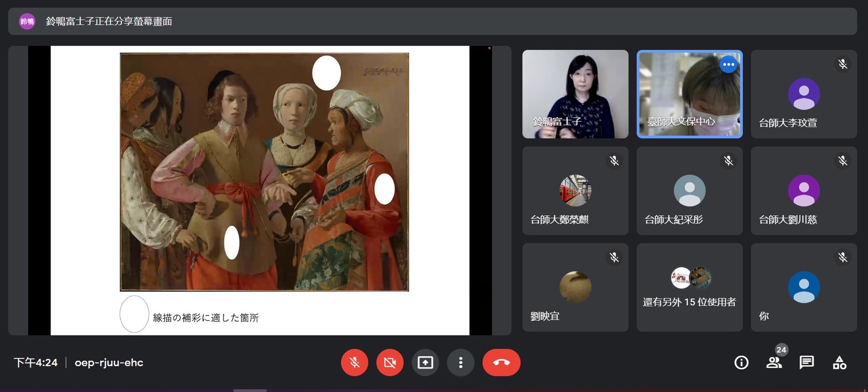Open the activities shapes icon
Viewport: 868px width, 392px height.
pyautogui.click(x=839, y=362)
